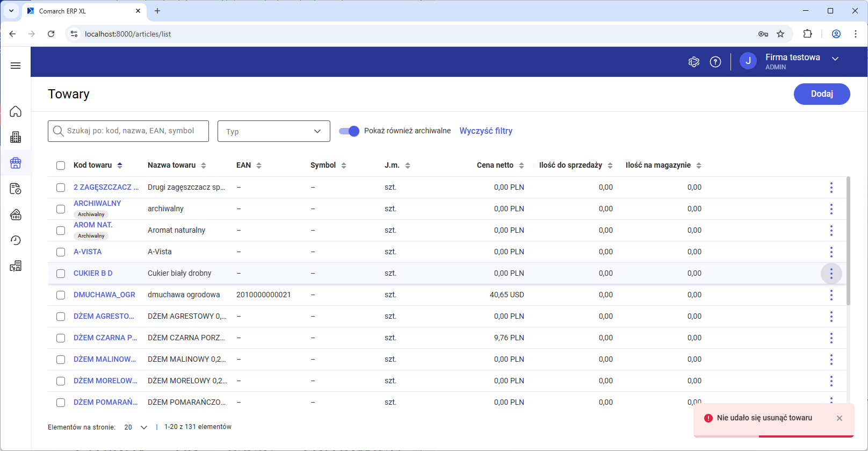The height and width of the screenshot is (451, 868).
Task: Expand the Typ filter dropdown
Action: (x=273, y=131)
